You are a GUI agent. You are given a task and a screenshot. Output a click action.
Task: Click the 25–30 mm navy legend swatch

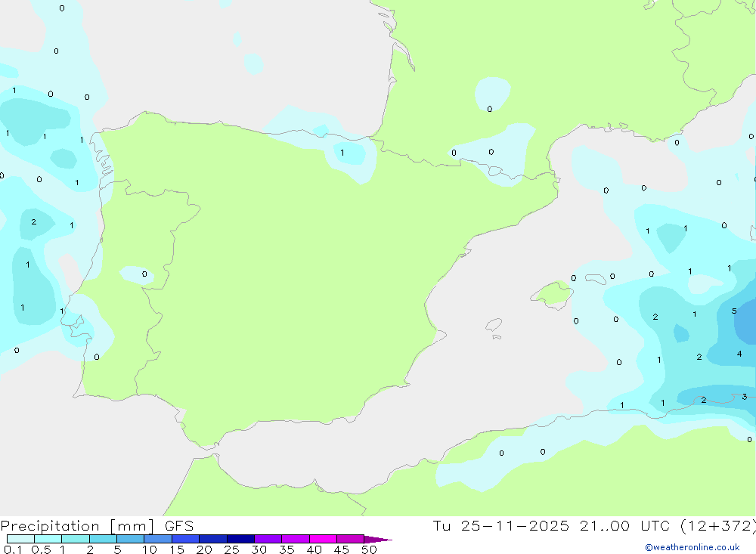coord(240,539)
